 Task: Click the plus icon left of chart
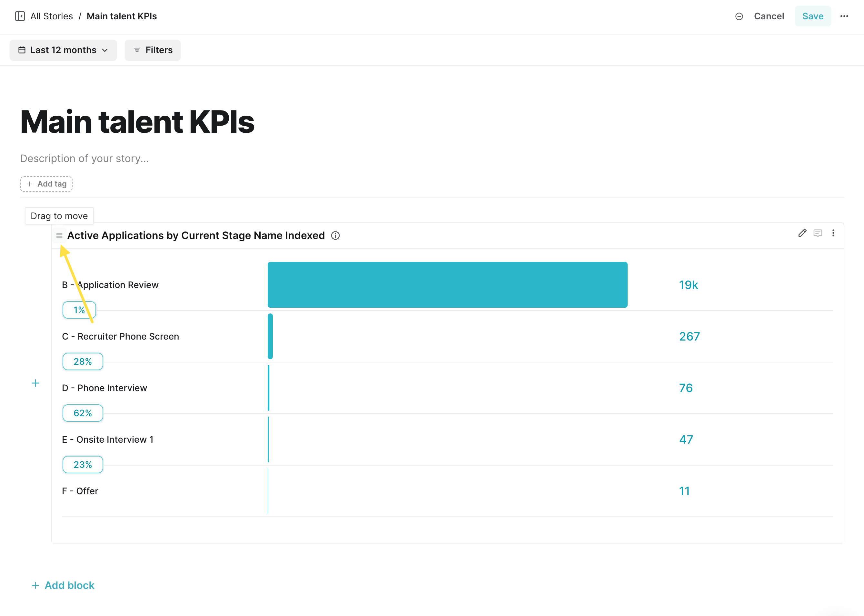pyautogui.click(x=35, y=383)
